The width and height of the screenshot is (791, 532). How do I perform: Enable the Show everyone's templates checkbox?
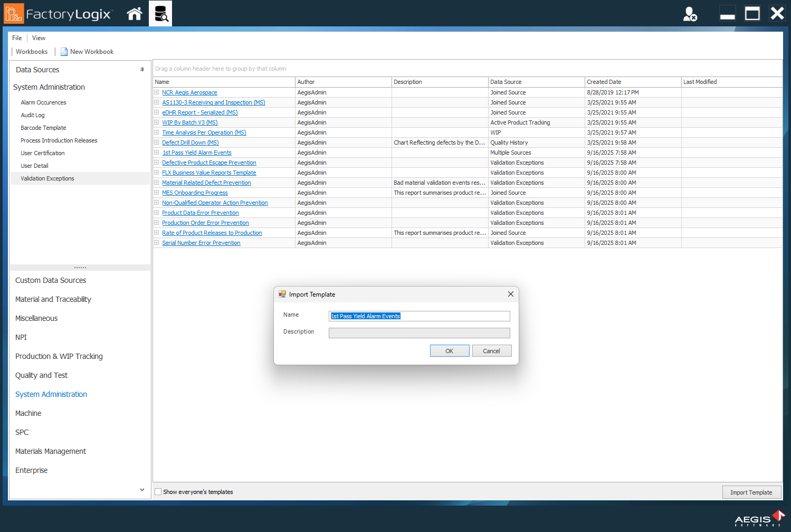(x=158, y=491)
